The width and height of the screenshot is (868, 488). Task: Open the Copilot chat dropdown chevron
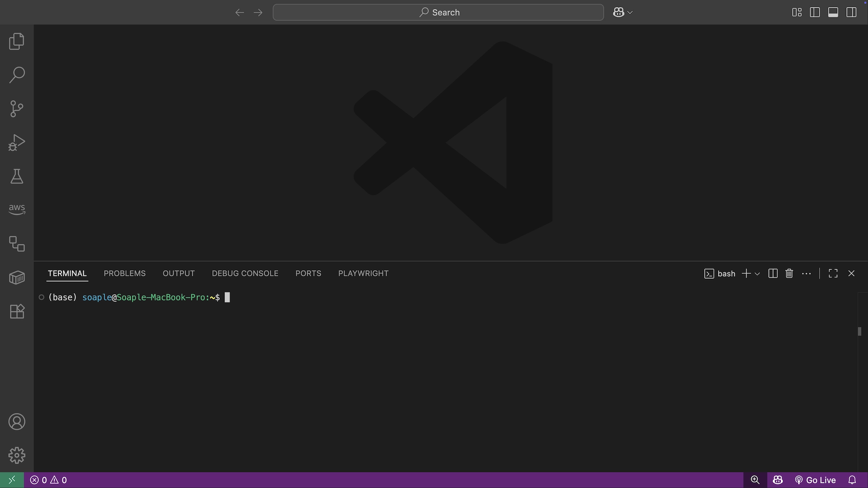630,13
